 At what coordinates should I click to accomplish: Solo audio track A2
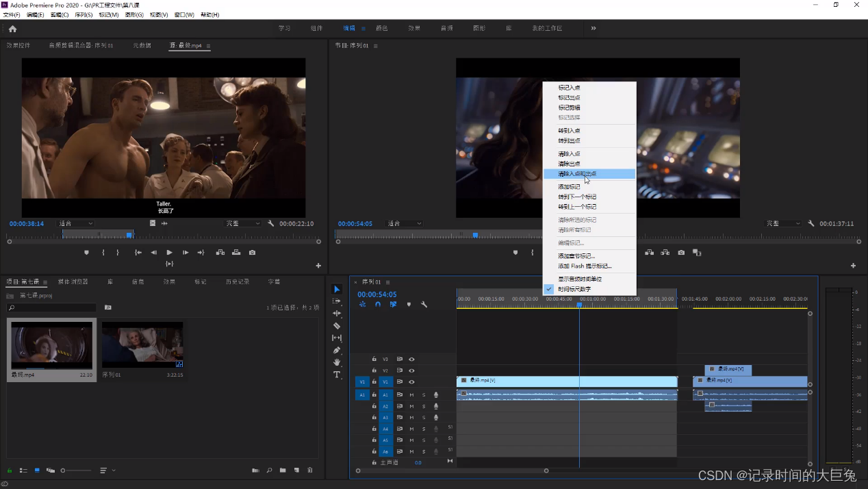[424, 406]
